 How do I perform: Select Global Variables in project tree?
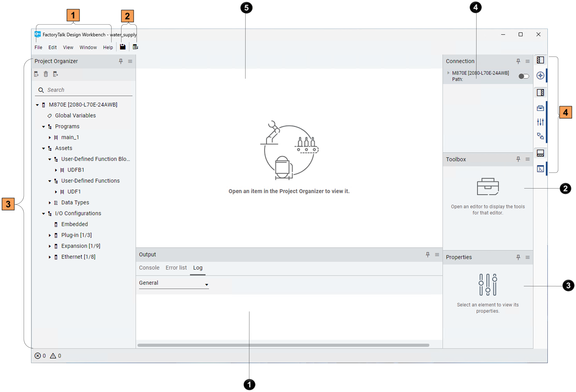point(75,116)
